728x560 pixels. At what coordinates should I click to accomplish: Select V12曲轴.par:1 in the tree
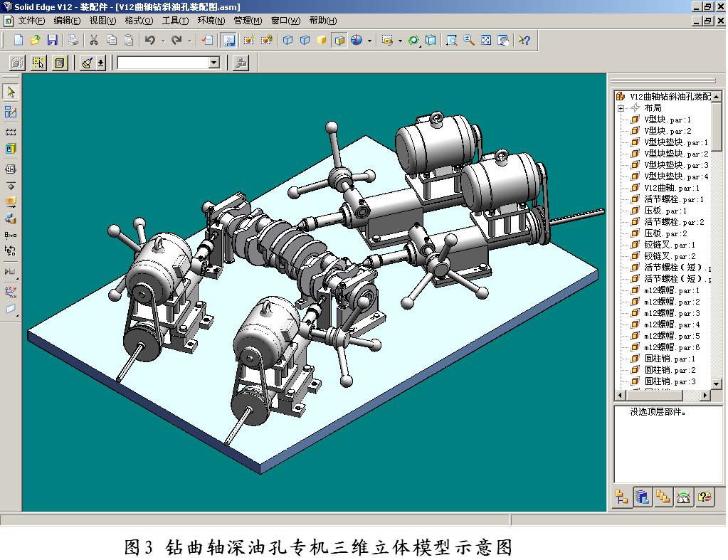pos(671,188)
